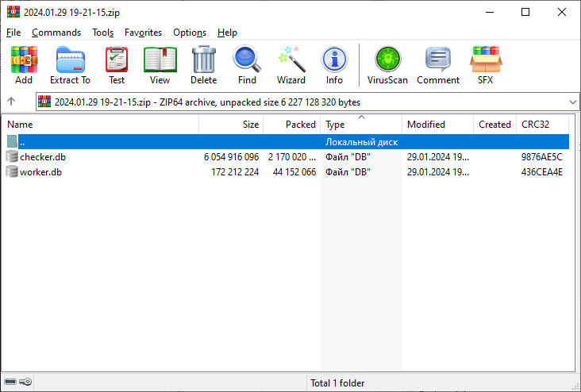Sort by Type column header
Image resolution: width=581 pixels, height=392 pixels.
point(361,125)
